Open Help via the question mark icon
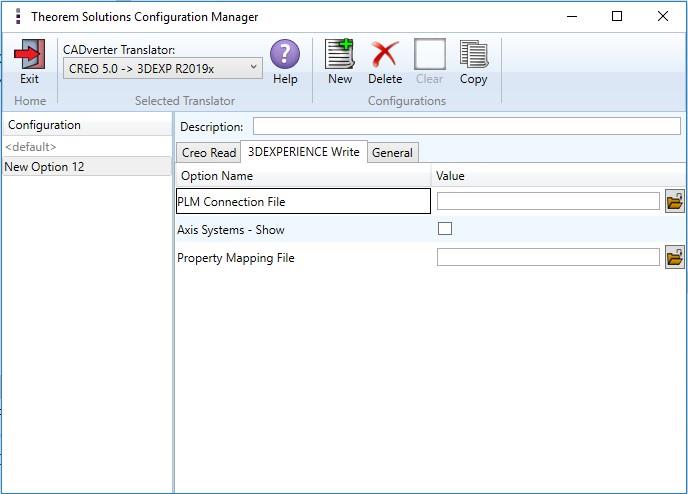The height and width of the screenshot is (494, 688). 285,54
